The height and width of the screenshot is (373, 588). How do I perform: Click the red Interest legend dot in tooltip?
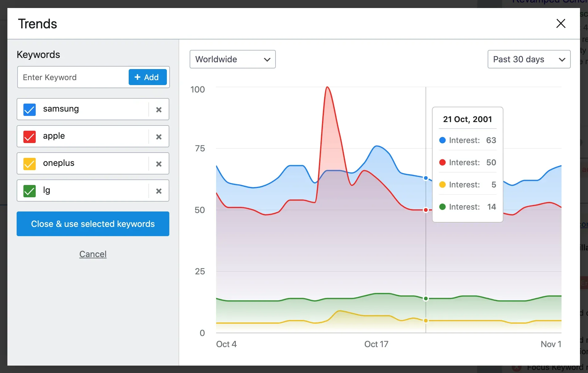[442, 162]
